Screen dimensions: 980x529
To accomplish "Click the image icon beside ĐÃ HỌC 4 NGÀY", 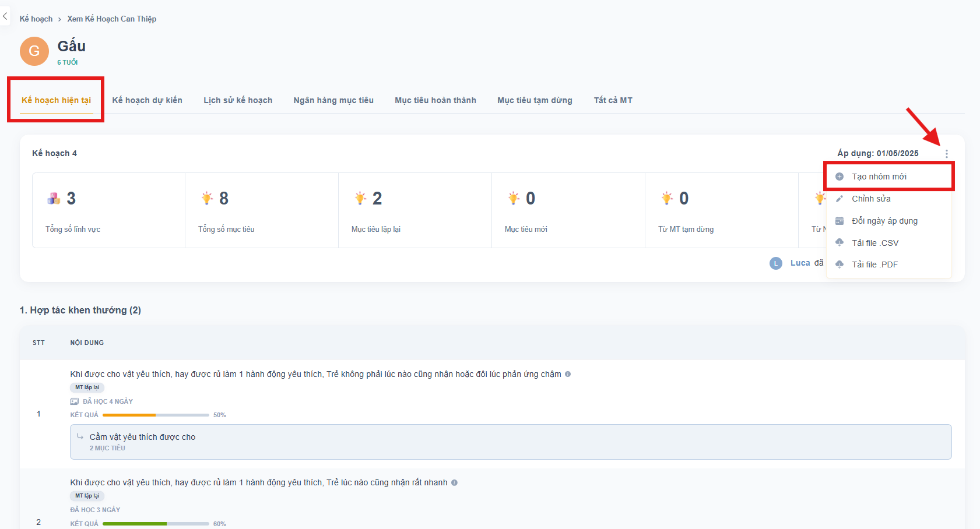I will (74, 401).
